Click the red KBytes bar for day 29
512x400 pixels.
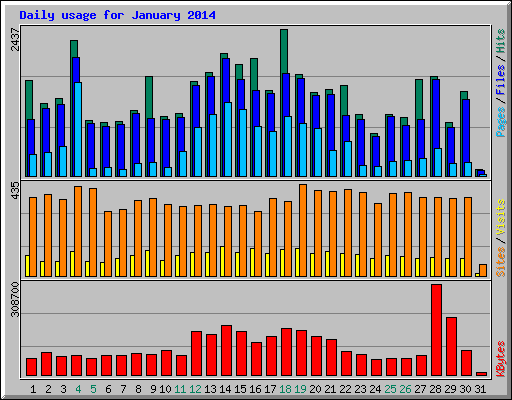[451, 347]
